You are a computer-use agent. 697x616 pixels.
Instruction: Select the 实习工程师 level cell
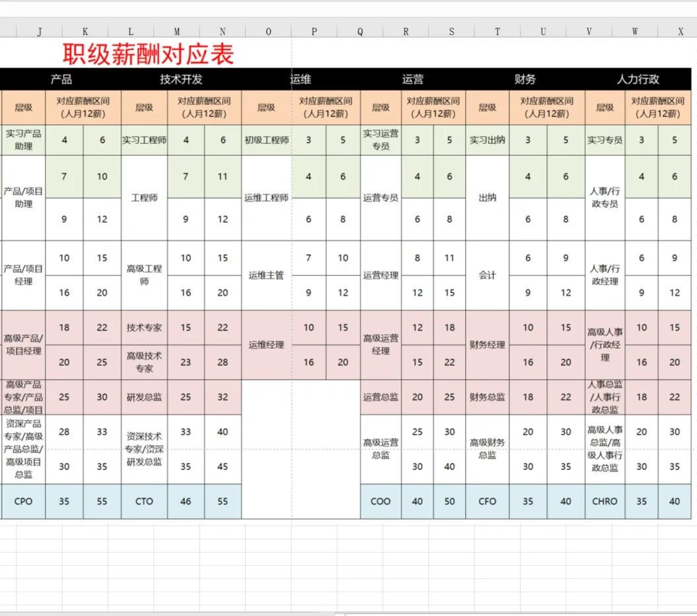pos(144,140)
